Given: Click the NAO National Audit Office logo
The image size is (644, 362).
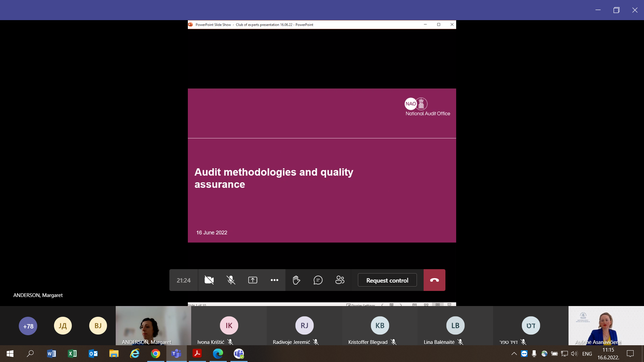Looking at the screenshot, I should 427,107.
